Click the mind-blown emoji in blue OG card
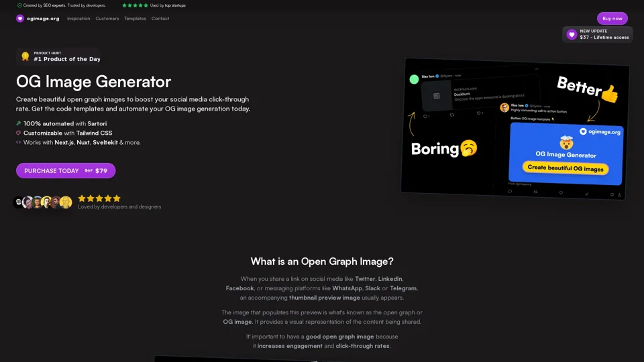The width and height of the screenshot is (644, 362). coord(566,142)
